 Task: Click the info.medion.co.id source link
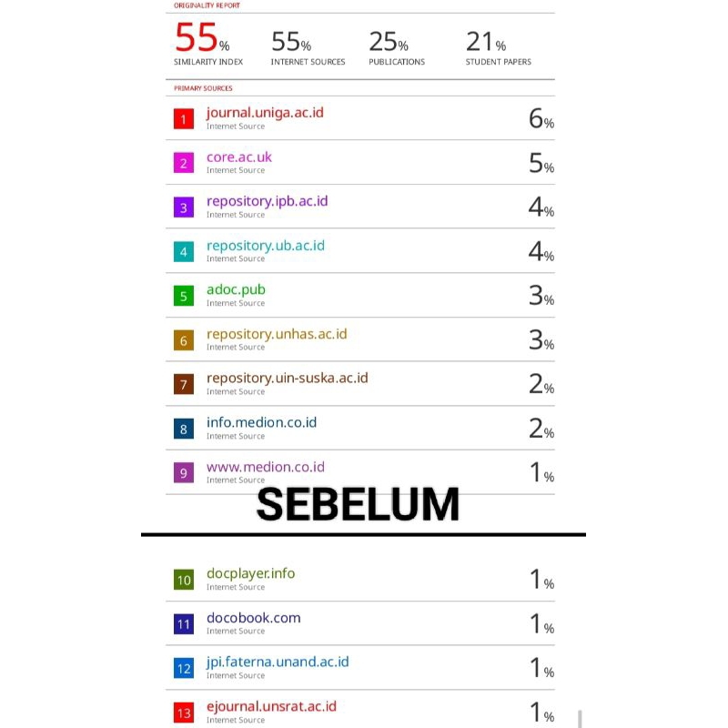(x=261, y=422)
